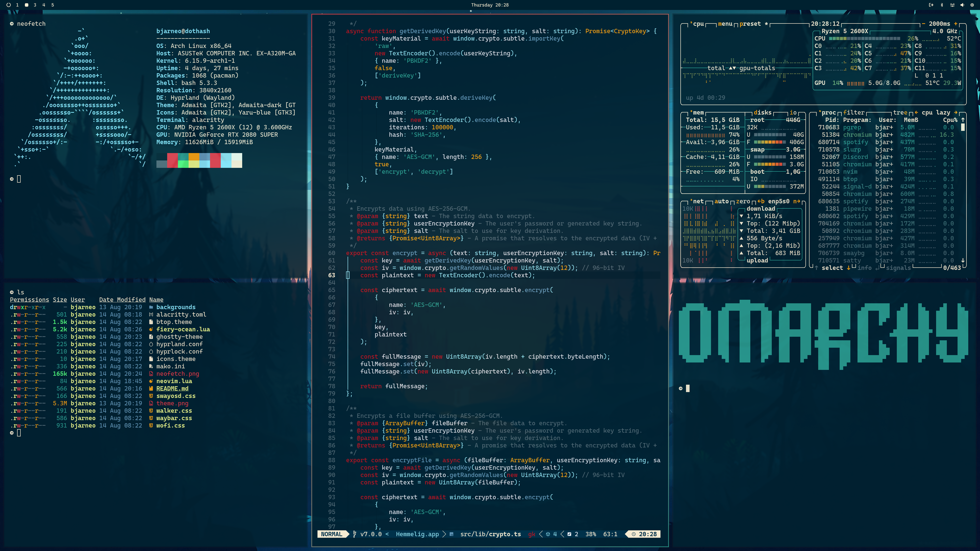The height and width of the screenshot is (551, 980).
Task: Switch to workspace 1
Action: [x=17, y=5]
